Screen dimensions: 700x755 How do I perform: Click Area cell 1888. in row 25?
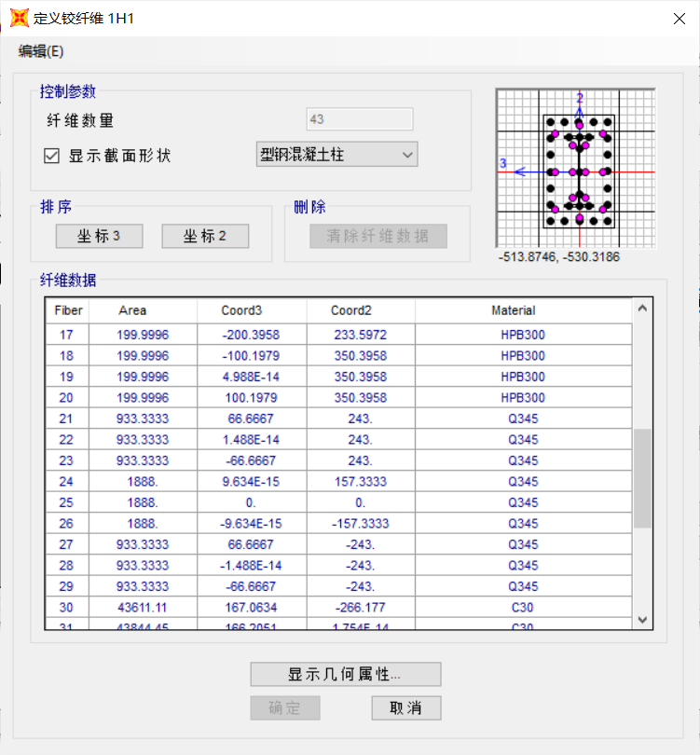coord(143,502)
